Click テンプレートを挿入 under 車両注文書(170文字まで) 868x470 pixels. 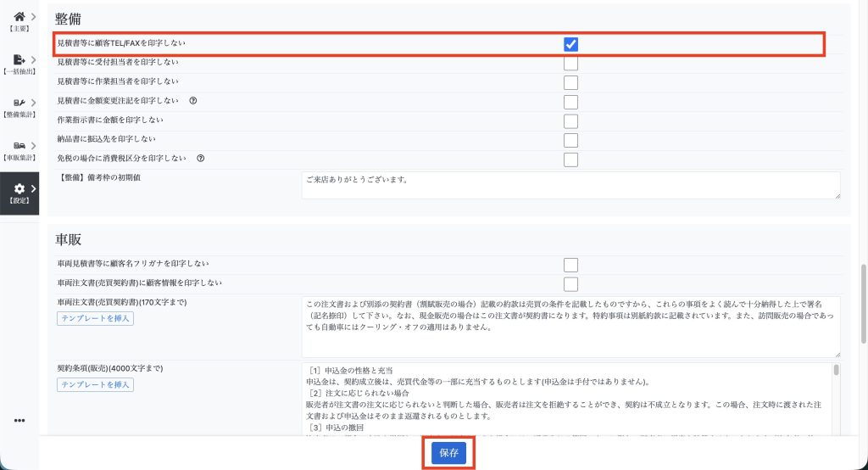click(95, 319)
